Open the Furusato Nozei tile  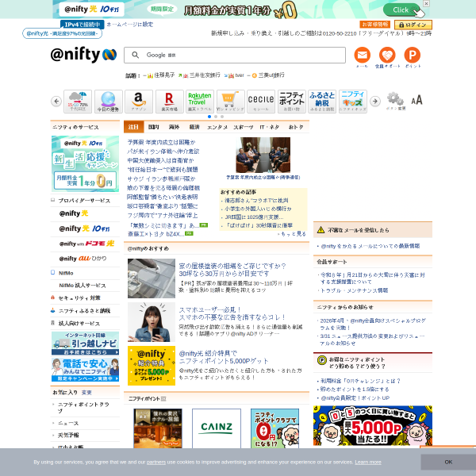click(x=322, y=102)
